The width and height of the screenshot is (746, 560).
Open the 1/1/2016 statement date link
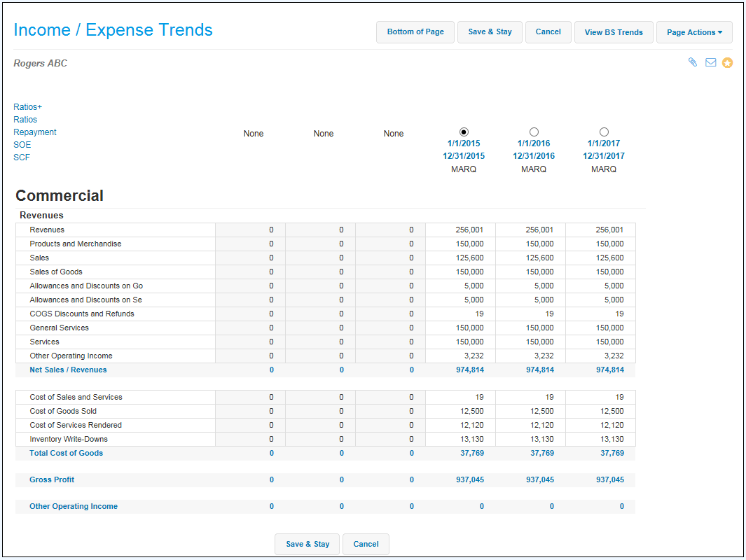(534, 143)
